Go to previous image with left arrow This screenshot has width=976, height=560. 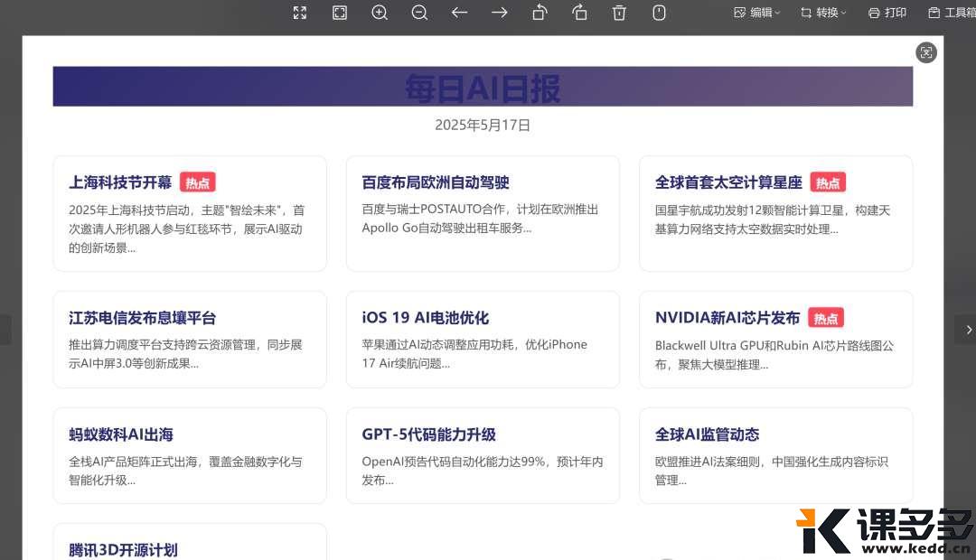click(459, 13)
